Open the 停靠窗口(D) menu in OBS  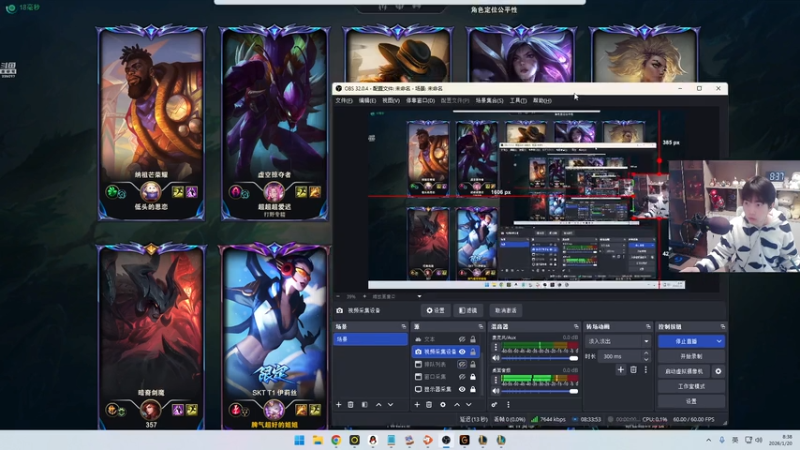(x=420, y=101)
